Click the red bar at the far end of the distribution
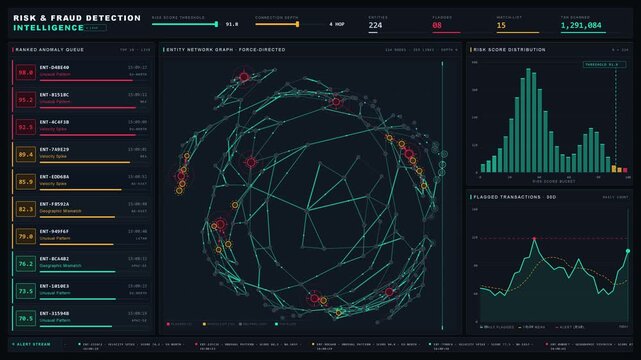Viewport: 641px width, 360px height. tap(625, 170)
